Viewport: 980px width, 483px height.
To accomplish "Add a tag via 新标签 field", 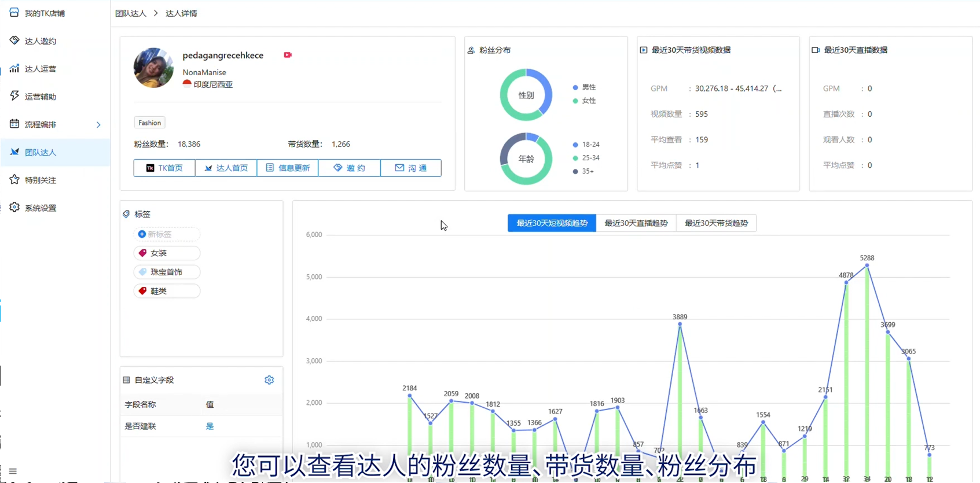I will click(x=167, y=234).
